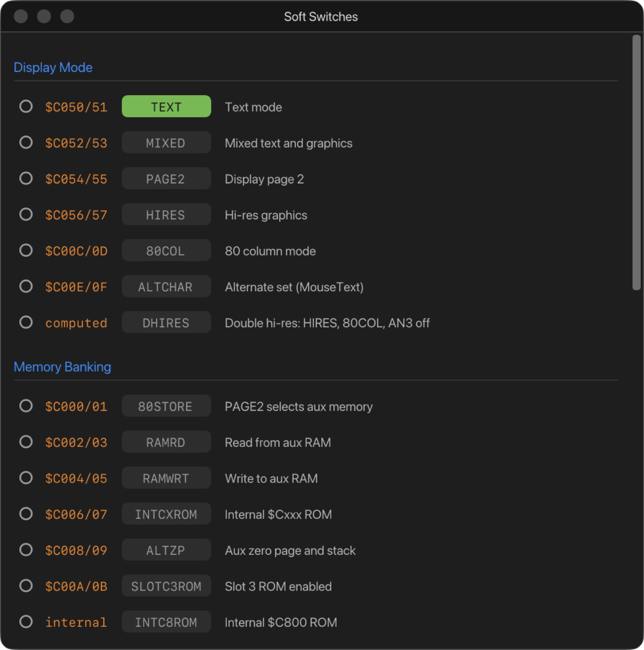Click the vertical scrollbar thumb
The height and width of the screenshot is (650, 644).
(x=636, y=162)
